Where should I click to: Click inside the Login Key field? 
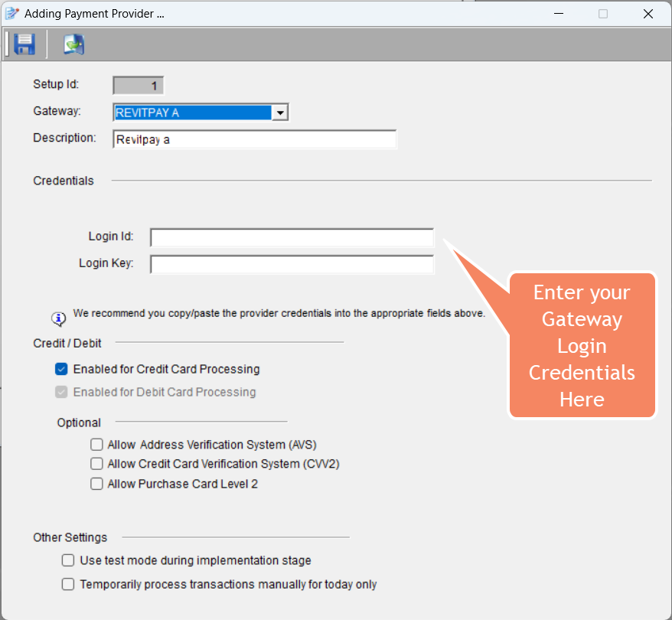coord(292,264)
